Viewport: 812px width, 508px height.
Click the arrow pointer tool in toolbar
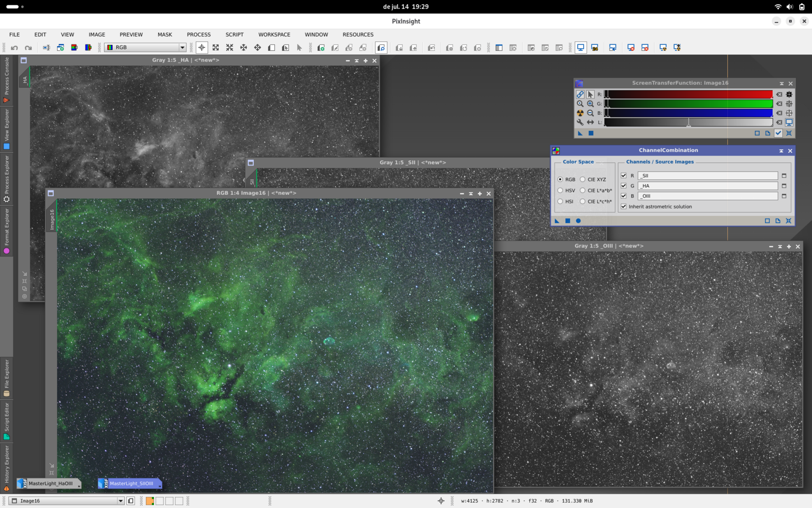click(x=299, y=48)
